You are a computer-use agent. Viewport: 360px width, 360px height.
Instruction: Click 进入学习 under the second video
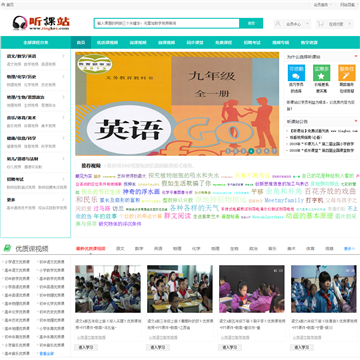pyautogui.click(x=158, y=347)
